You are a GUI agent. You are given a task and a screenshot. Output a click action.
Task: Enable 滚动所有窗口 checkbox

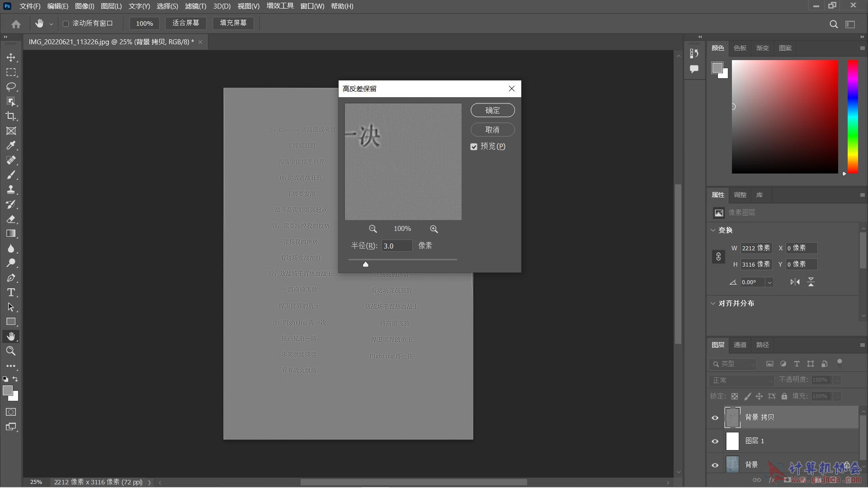(66, 23)
